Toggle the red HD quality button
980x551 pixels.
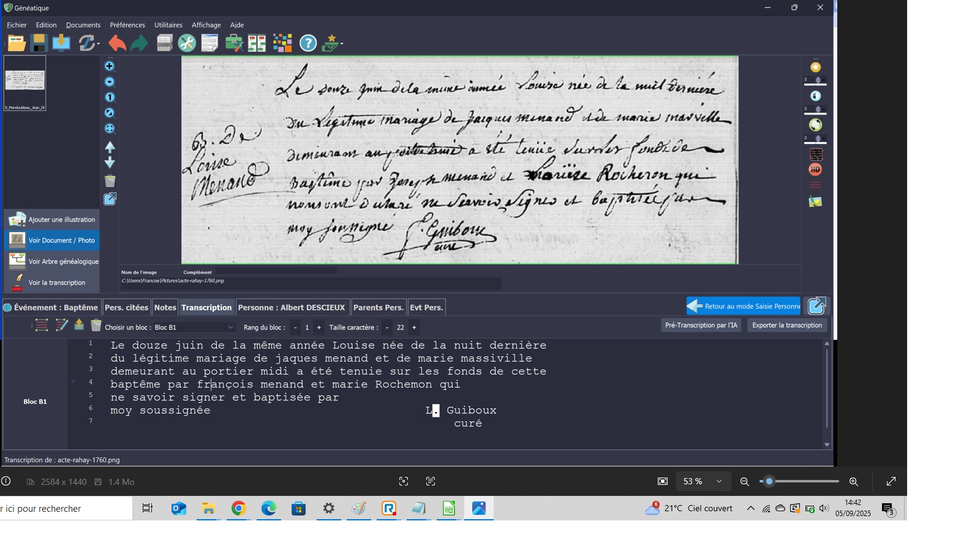815,170
